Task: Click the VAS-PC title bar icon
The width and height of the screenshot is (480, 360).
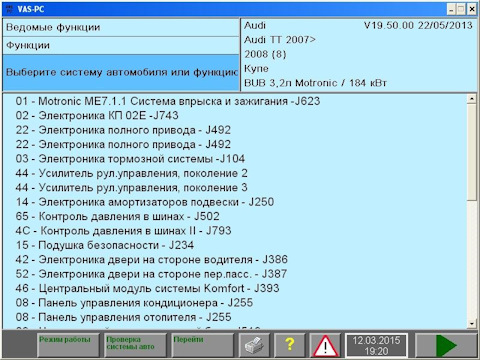Action: click(9, 9)
